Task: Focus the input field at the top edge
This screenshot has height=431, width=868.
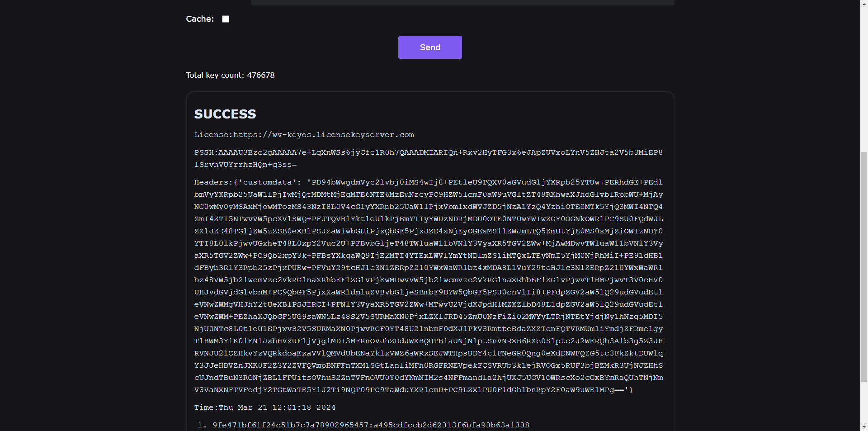Action: tap(462, 2)
